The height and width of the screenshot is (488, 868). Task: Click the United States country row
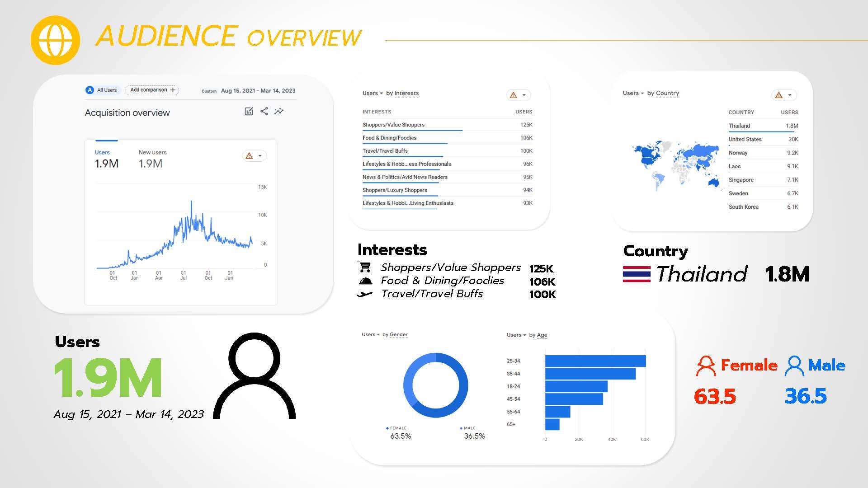[x=763, y=140]
